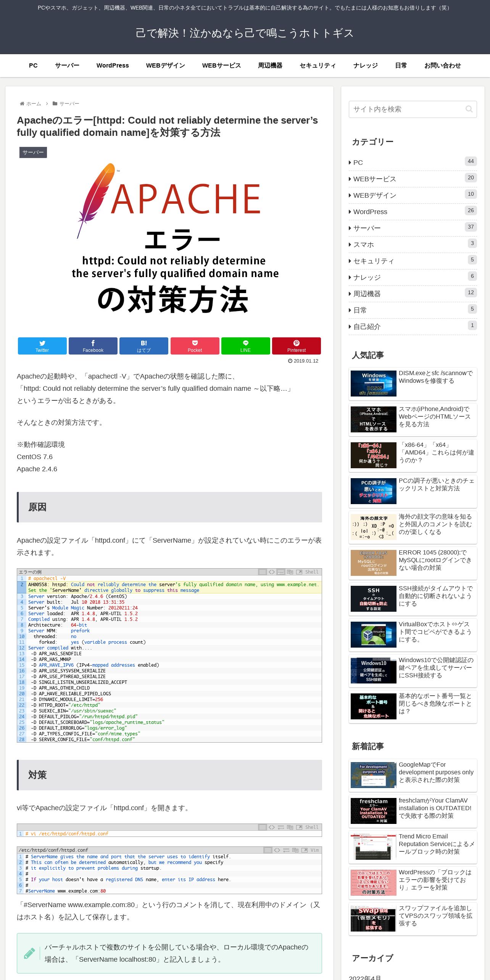This screenshot has height=980, width=490.
Task: Open the PC navigation menu
Action: [x=33, y=66]
